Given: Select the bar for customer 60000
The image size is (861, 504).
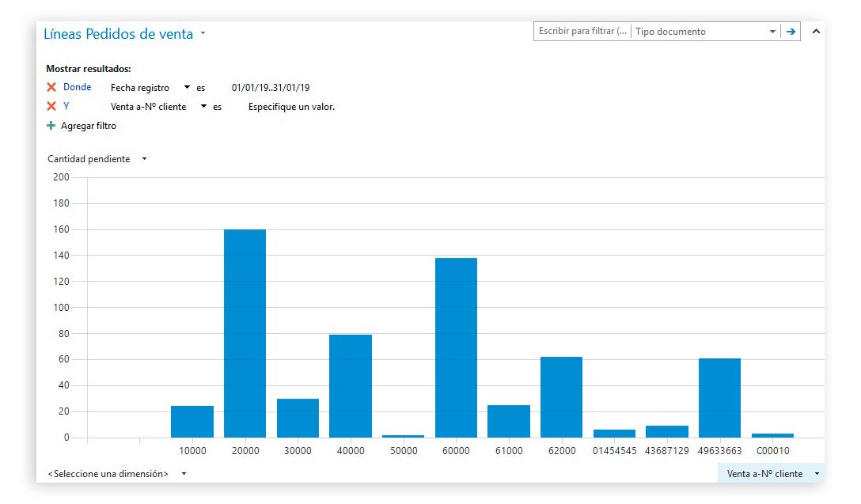Looking at the screenshot, I should [456, 347].
